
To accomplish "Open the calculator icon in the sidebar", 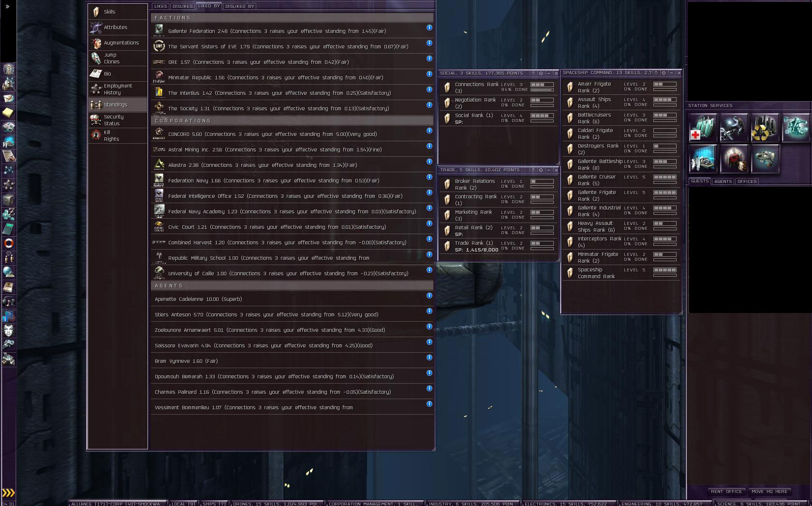I will click(9, 229).
